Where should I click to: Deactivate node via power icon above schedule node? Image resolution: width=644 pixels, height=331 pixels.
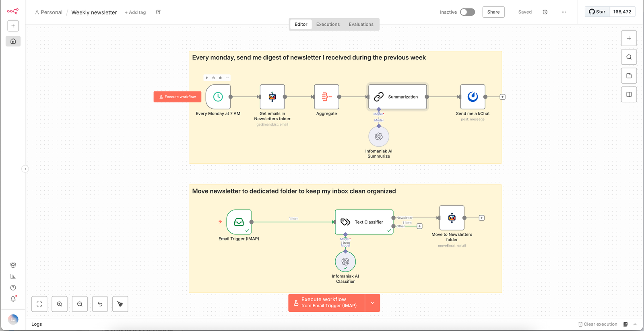[214, 78]
